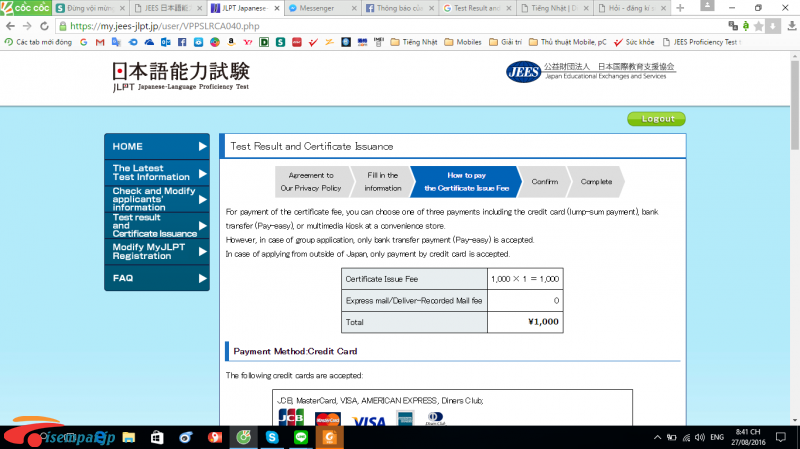Screen dimensions: 800x449
Task: Open the JEES Proficiency Test bookmark
Action: tap(701, 42)
